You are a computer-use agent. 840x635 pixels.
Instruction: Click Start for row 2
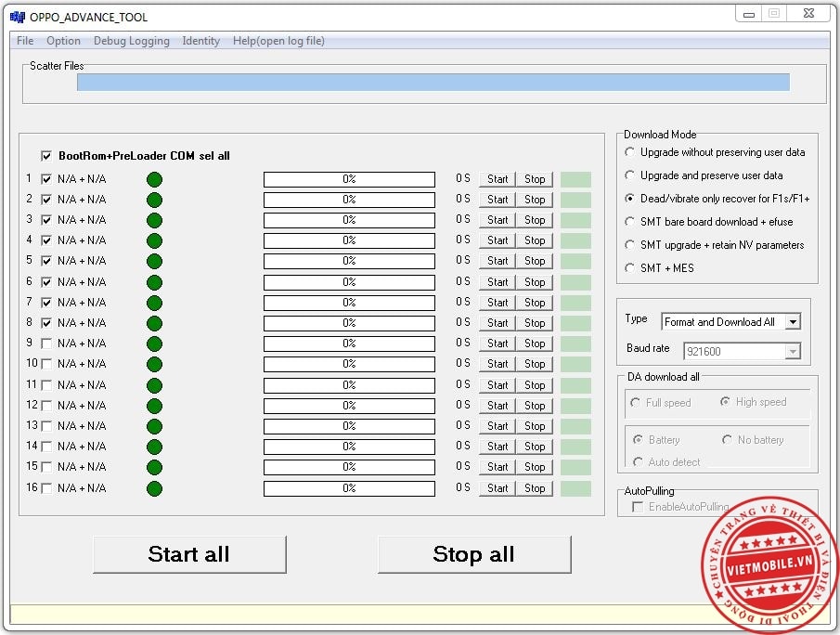498,200
